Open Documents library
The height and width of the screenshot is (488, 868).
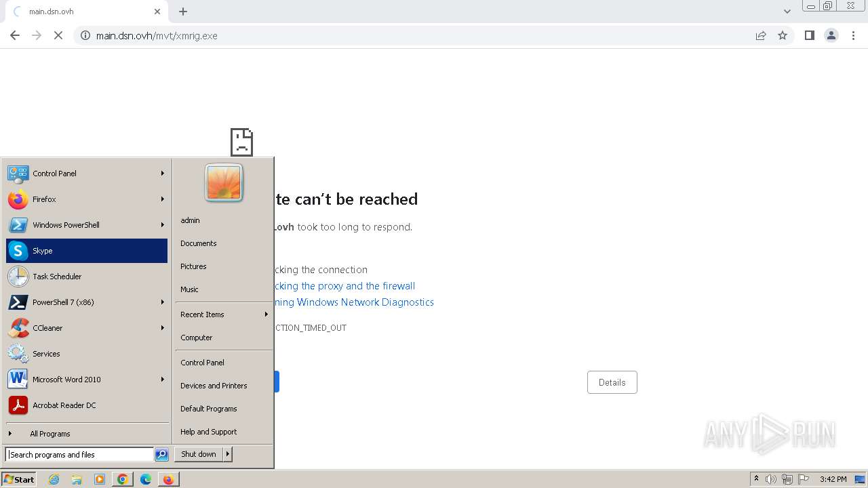tap(224, 243)
